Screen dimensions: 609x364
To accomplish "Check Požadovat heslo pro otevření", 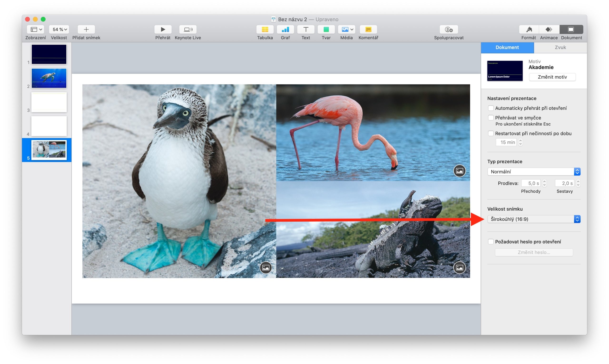I will coord(491,242).
